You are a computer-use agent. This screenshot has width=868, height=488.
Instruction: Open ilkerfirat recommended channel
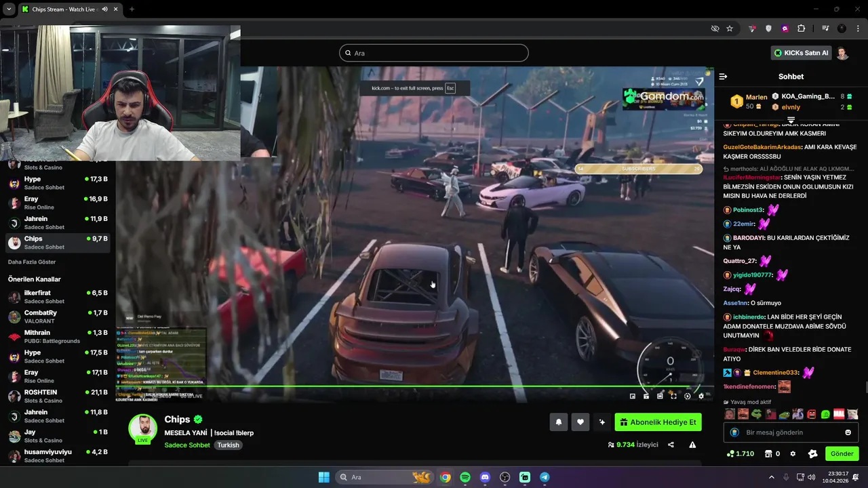(x=58, y=297)
